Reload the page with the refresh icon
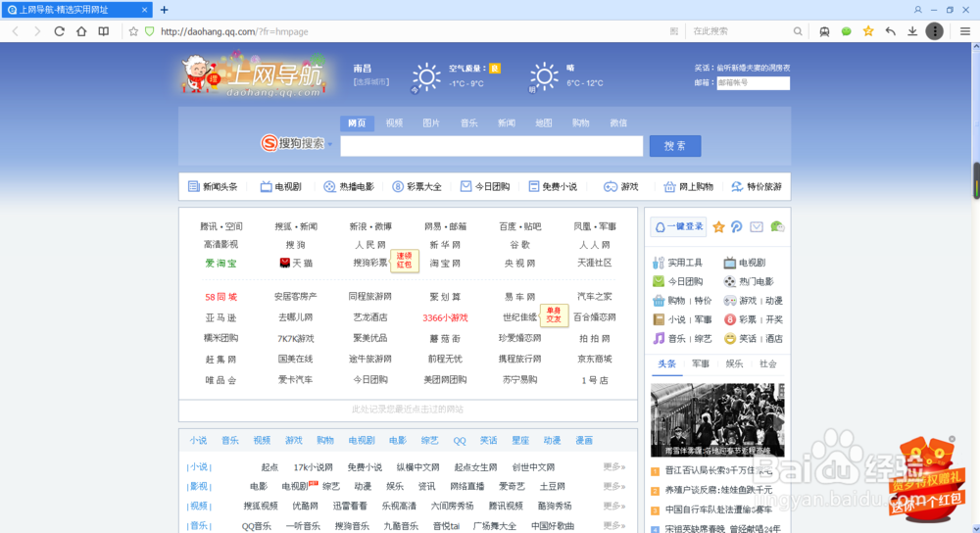 [60, 31]
